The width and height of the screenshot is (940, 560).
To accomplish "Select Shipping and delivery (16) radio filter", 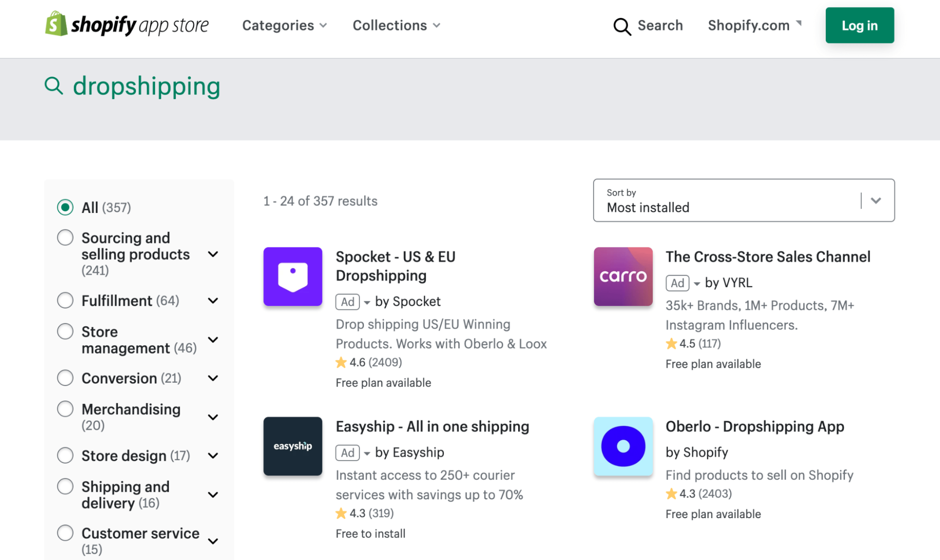I will point(65,487).
